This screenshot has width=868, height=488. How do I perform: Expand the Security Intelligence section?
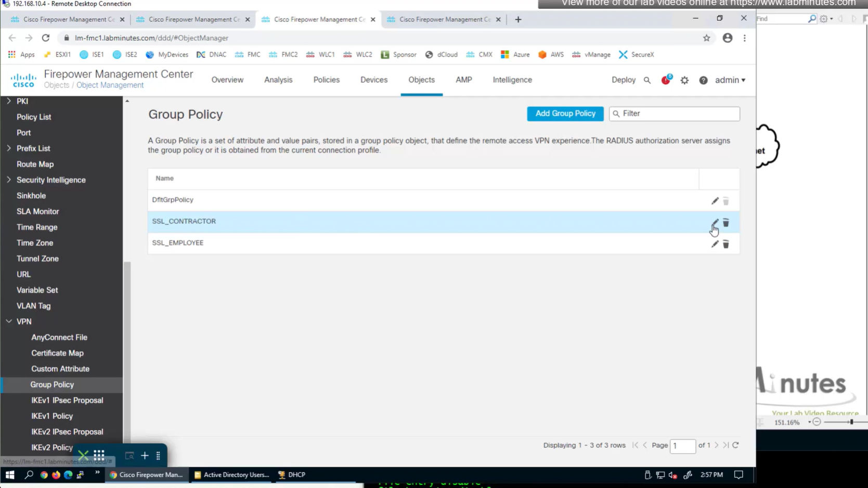point(9,179)
